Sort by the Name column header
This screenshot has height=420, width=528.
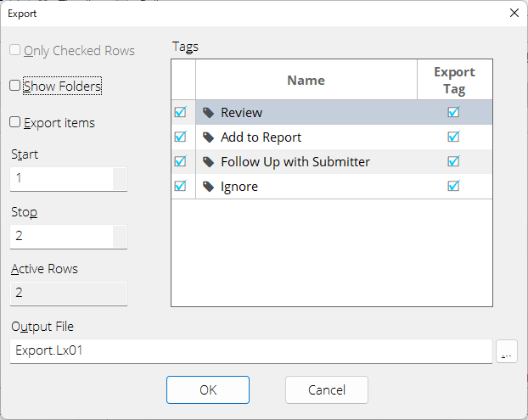click(306, 80)
